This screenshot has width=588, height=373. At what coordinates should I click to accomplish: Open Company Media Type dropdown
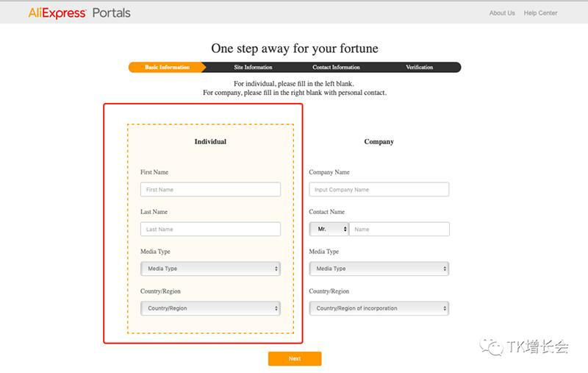[379, 269]
